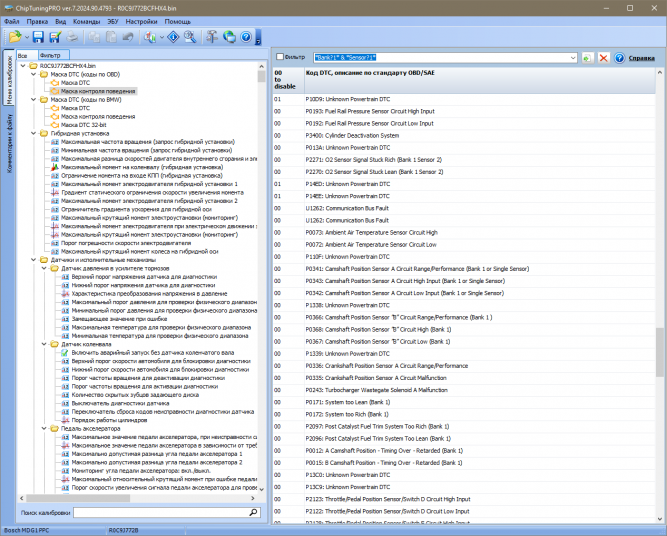This screenshot has height=536, width=667.
Task: Collapse the Датчик давления в усилителе тормозов folder
Action: pyautogui.click(x=44, y=268)
